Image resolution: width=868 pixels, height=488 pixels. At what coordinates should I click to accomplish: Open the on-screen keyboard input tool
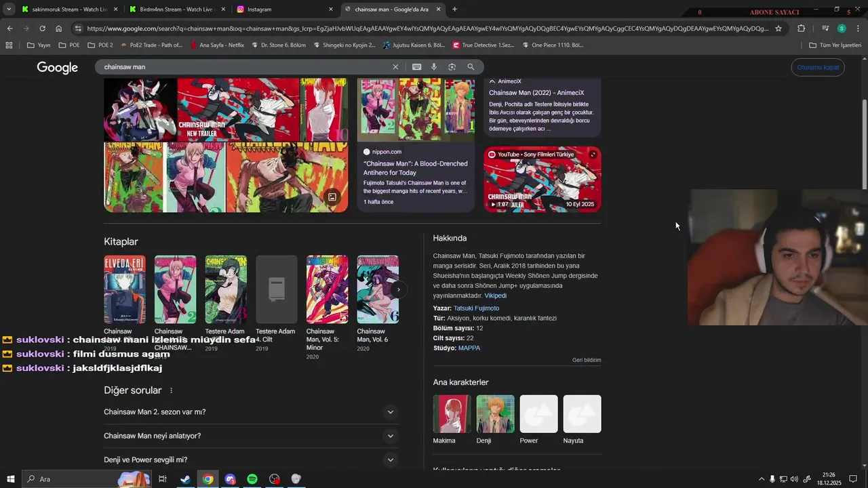[416, 67]
